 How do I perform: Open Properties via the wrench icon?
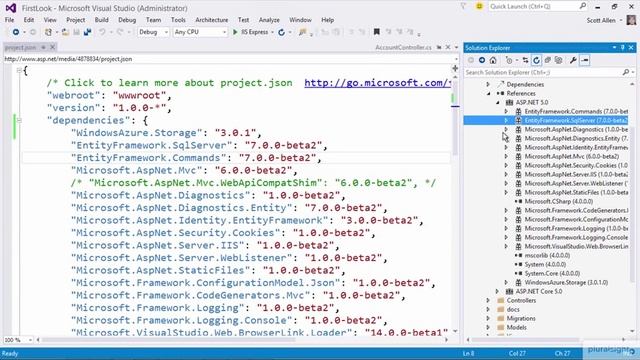pyautogui.click(x=573, y=60)
